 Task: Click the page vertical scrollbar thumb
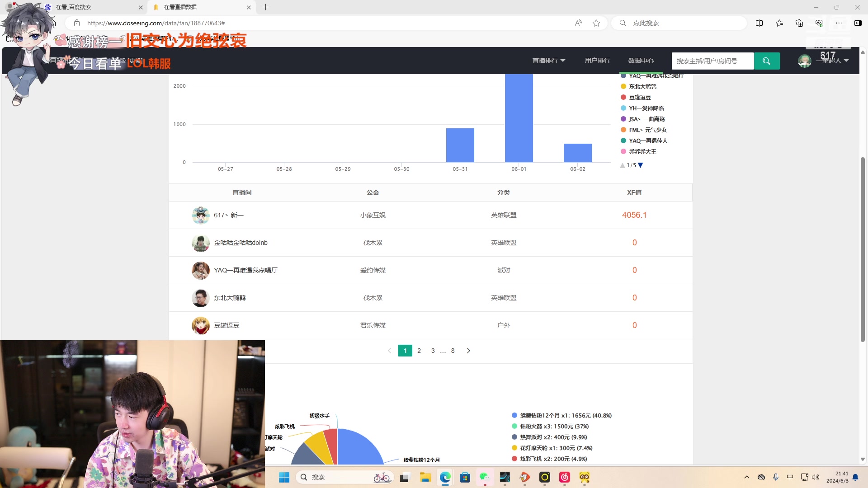863,249
